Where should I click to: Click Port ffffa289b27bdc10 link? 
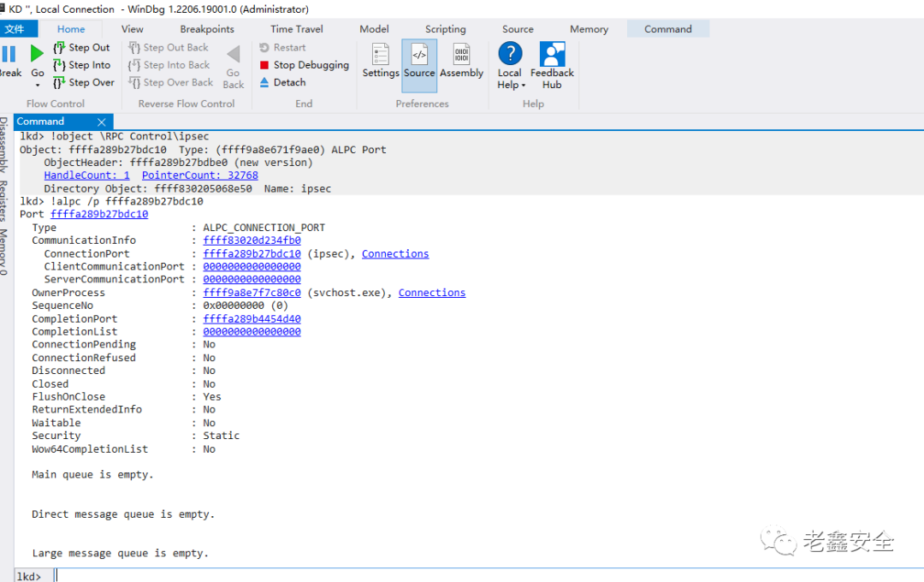click(x=99, y=214)
